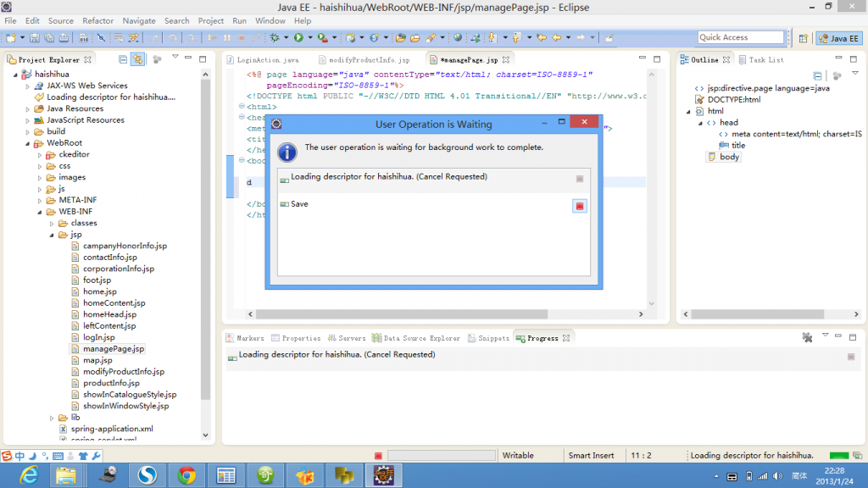Cancel the Save background operation
This screenshot has height=488, width=868.
click(x=580, y=205)
